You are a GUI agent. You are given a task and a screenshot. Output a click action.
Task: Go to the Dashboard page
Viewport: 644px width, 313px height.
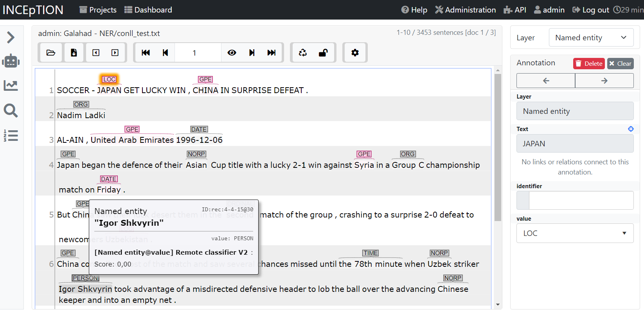click(x=148, y=10)
